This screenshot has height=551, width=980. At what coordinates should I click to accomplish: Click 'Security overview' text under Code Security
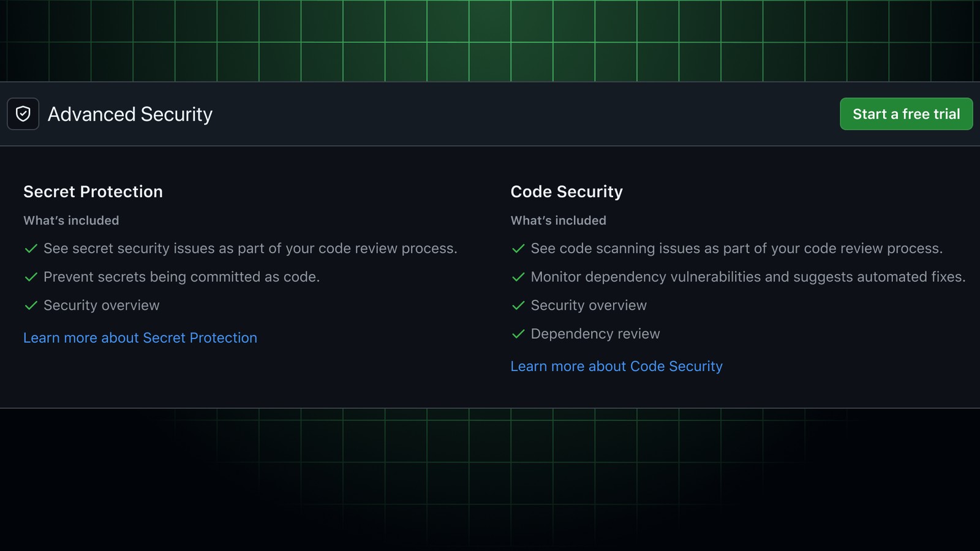pos(589,305)
